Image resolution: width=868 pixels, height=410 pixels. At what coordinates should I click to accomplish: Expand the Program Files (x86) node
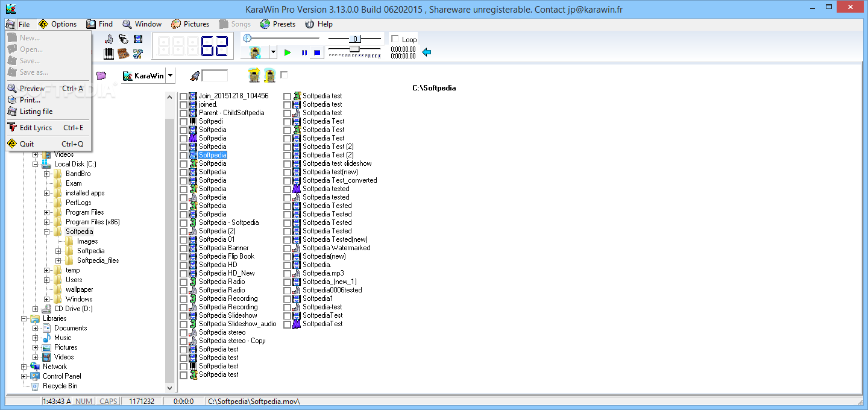(47, 222)
